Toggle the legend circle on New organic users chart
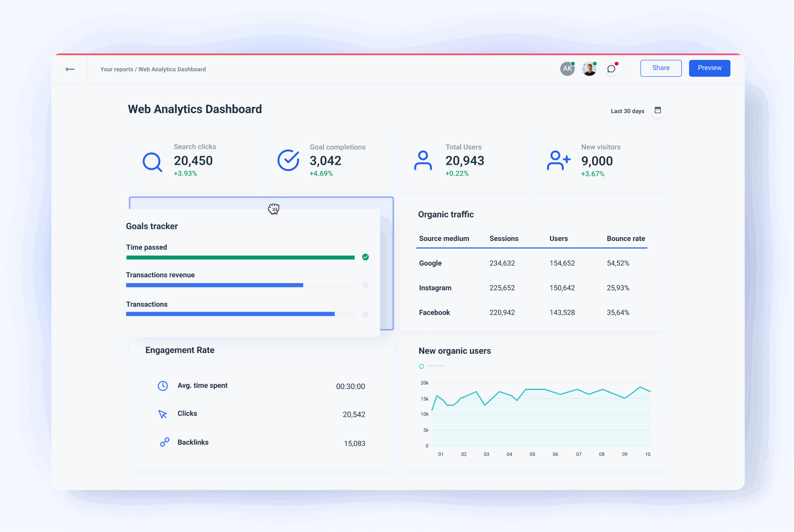This screenshot has height=532, width=794. (422, 366)
